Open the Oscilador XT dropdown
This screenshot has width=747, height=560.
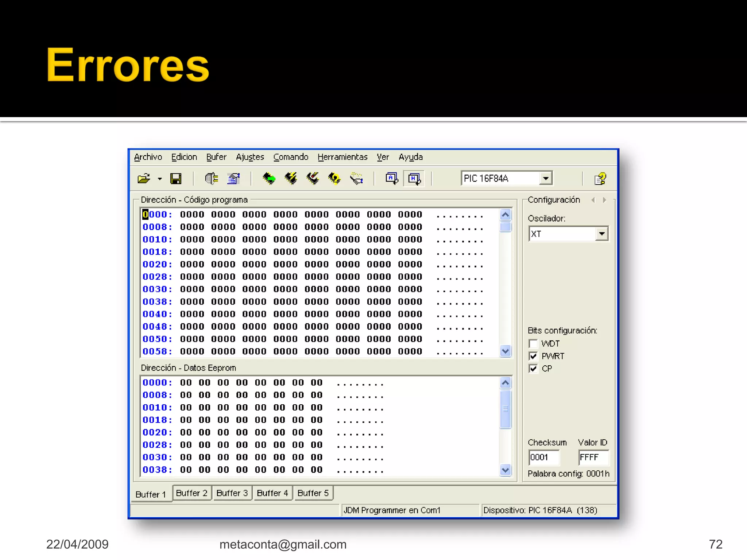602,234
